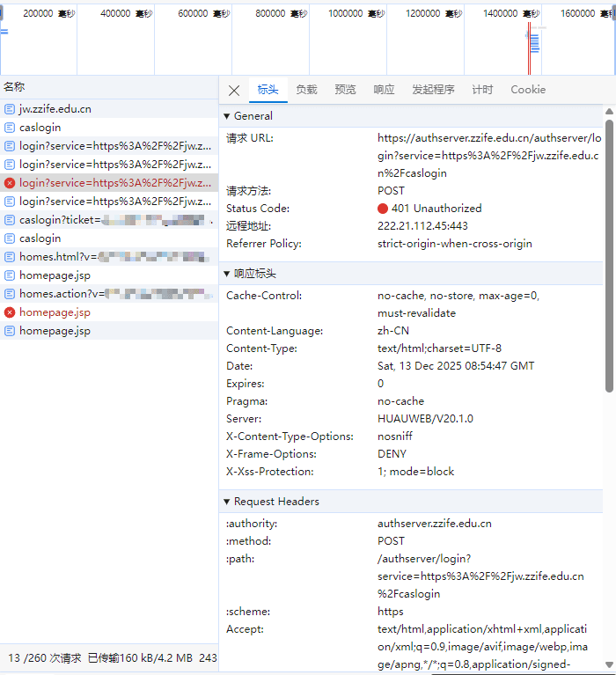Collapse the General section
The image size is (616, 675).
click(x=227, y=116)
